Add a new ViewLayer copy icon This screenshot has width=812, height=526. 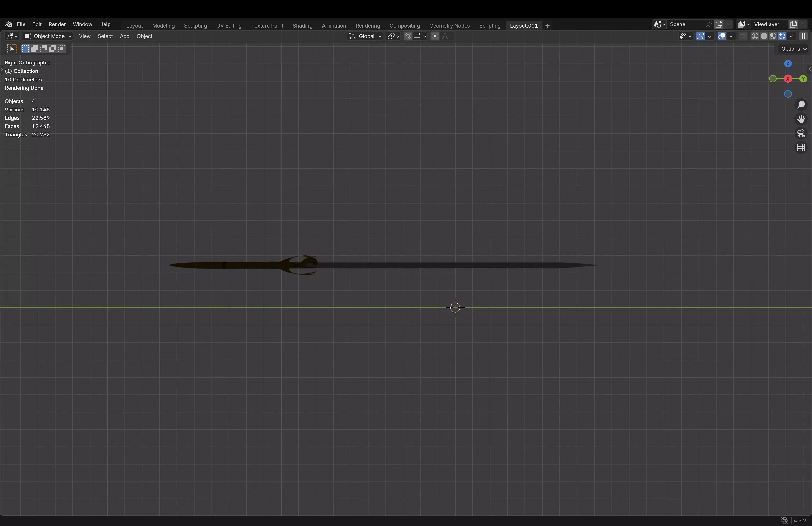click(793, 24)
